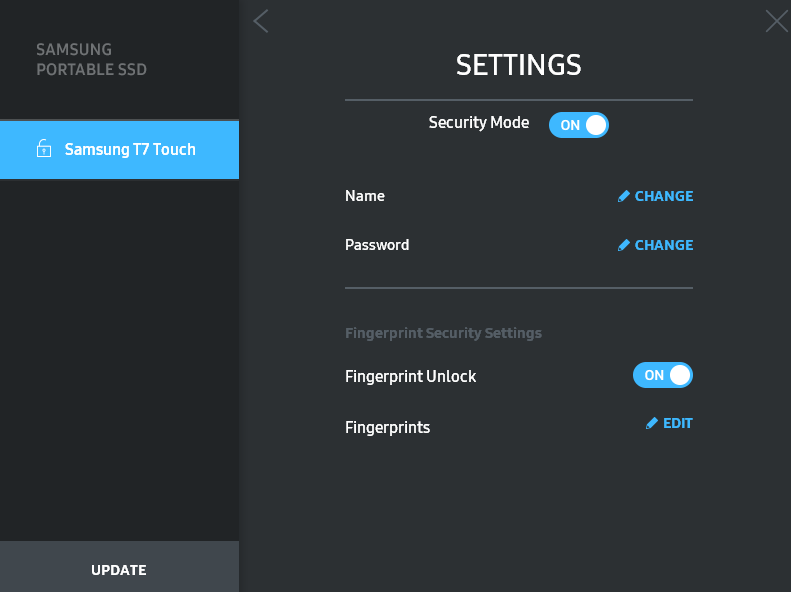Select Samsung T7 Touch device entry
791x592 pixels.
click(x=130, y=150)
